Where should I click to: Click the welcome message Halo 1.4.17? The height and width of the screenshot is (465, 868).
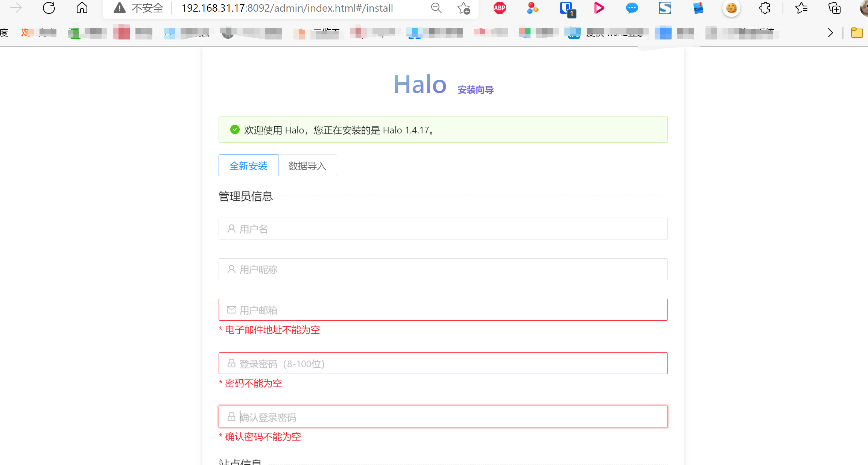tap(341, 130)
